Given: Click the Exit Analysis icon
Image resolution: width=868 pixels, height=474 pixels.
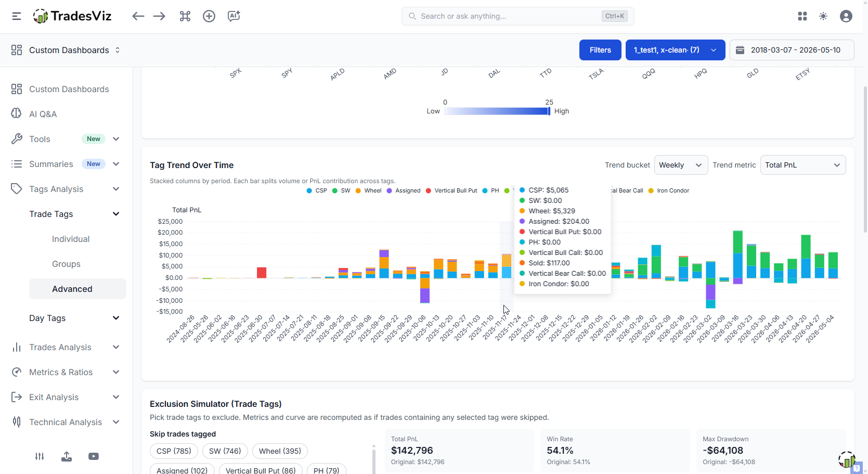Looking at the screenshot, I should [x=17, y=397].
